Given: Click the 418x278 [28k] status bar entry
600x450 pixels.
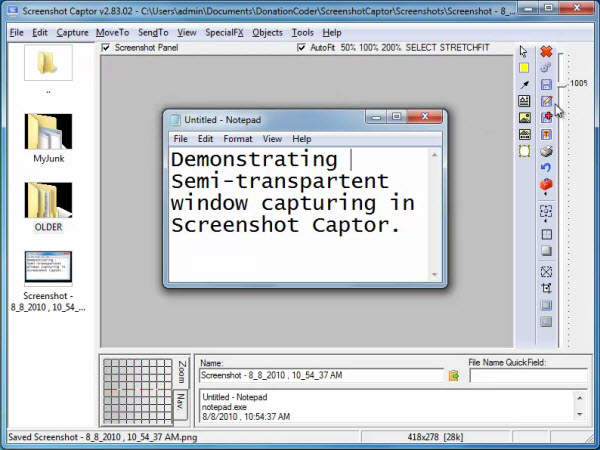Looking at the screenshot, I should click(x=435, y=437).
